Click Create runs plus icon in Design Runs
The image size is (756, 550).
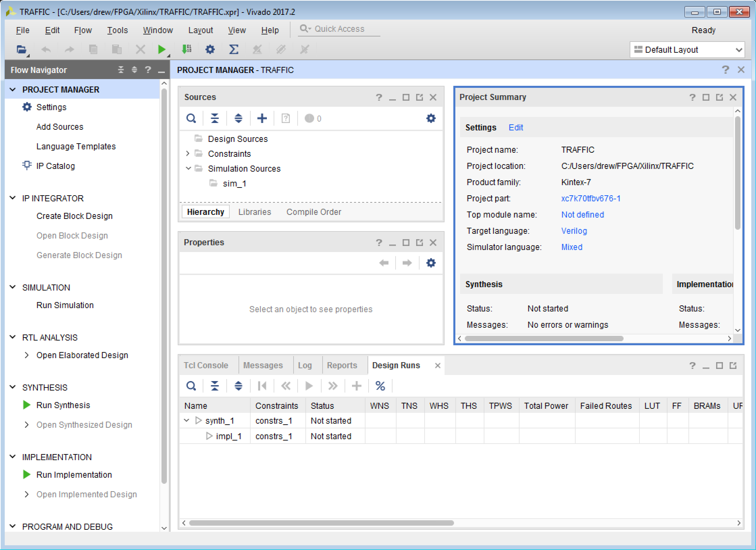pos(357,386)
